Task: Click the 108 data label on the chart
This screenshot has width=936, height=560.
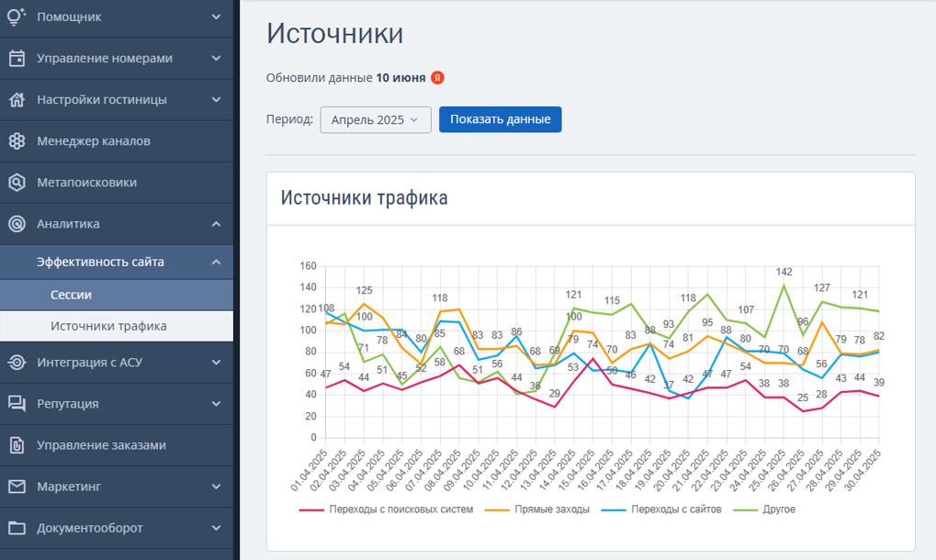Action: coord(326,308)
